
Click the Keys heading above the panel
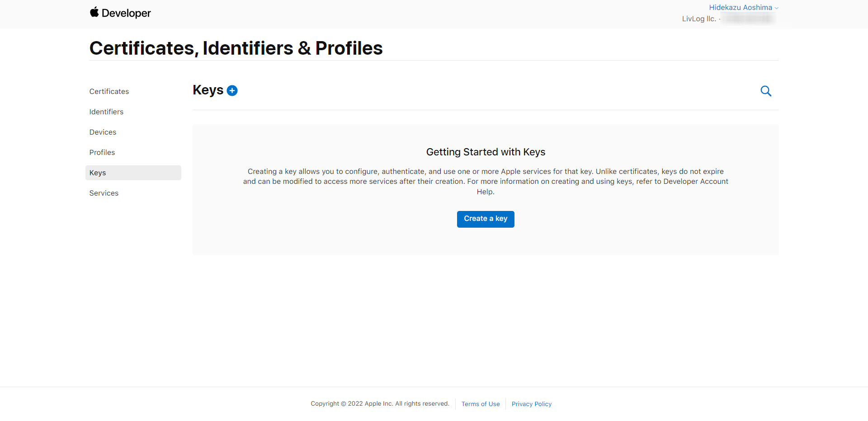[x=208, y=90]
